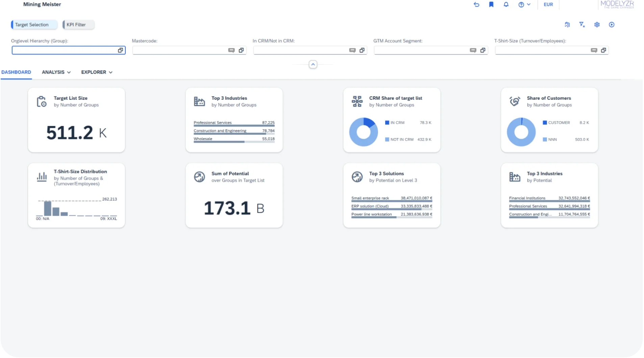Open value help icon for GTM Account Segment

click(483, 50)
